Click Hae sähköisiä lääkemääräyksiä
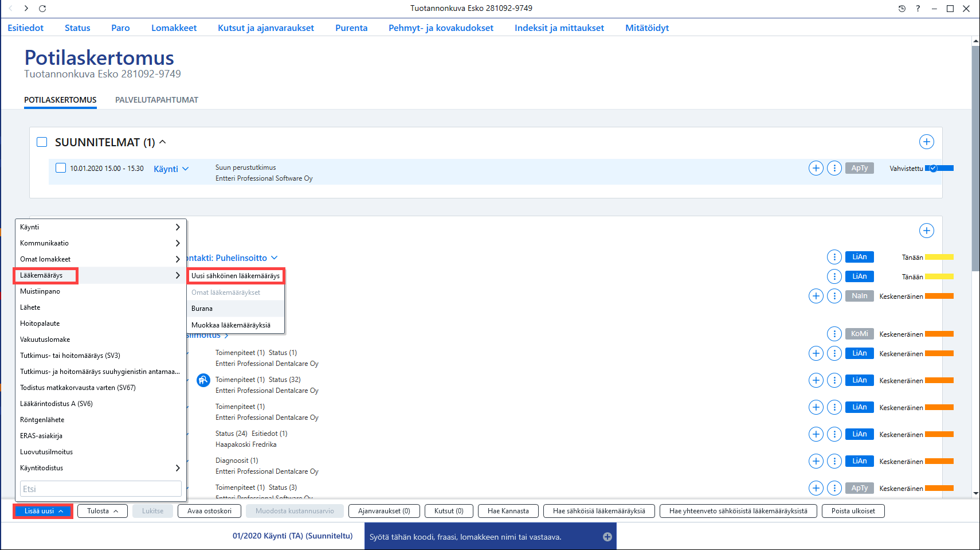 click(599, 511)
